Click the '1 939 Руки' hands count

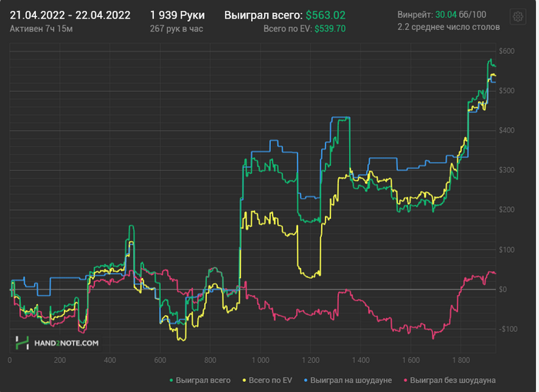click(x=177, y=15)
